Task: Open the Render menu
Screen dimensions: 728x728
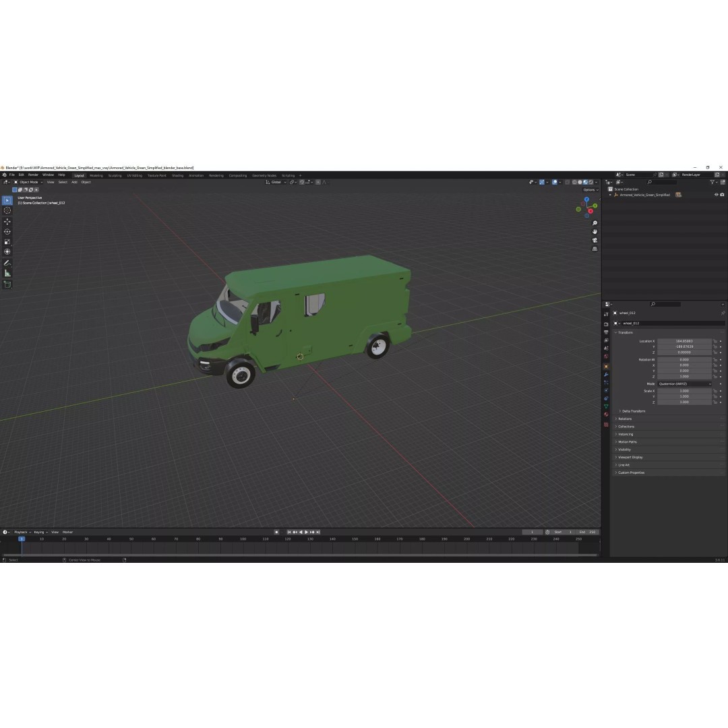Action: pyautogui.click(x=33, y=175)
